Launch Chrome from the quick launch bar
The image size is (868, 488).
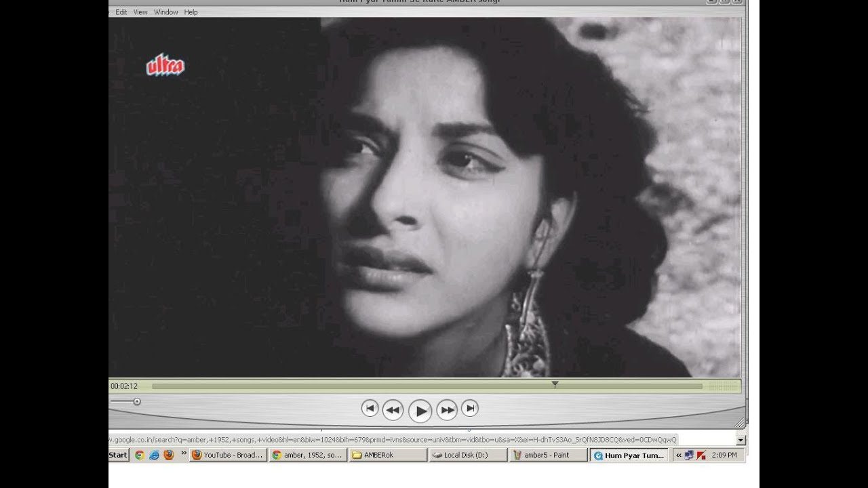[x=140, y=455]
